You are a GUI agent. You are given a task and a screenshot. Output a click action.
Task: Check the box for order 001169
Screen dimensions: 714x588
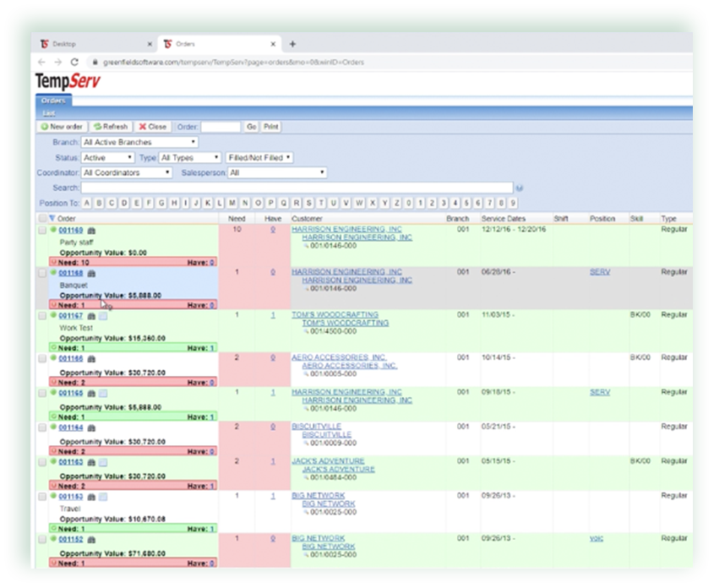pos(42,231)
